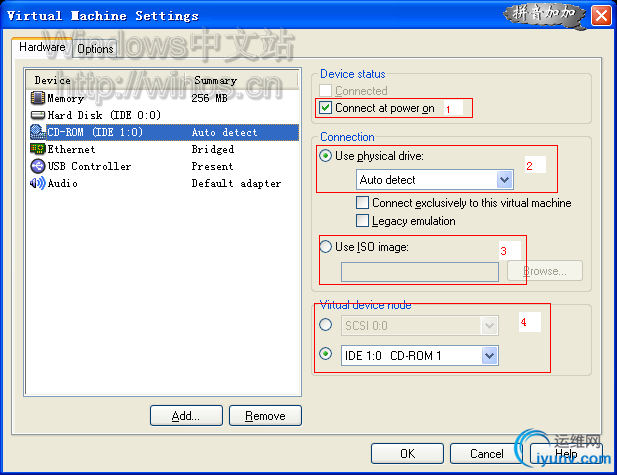Click the Auto detect summary in CD-ROM row

[x=224, y=132]
